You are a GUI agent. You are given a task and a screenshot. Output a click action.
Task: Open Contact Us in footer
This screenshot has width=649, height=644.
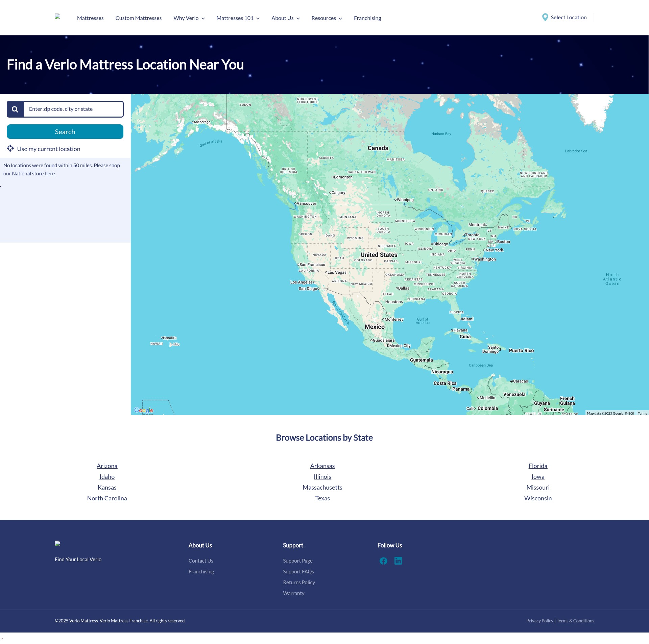pos(201,561)
